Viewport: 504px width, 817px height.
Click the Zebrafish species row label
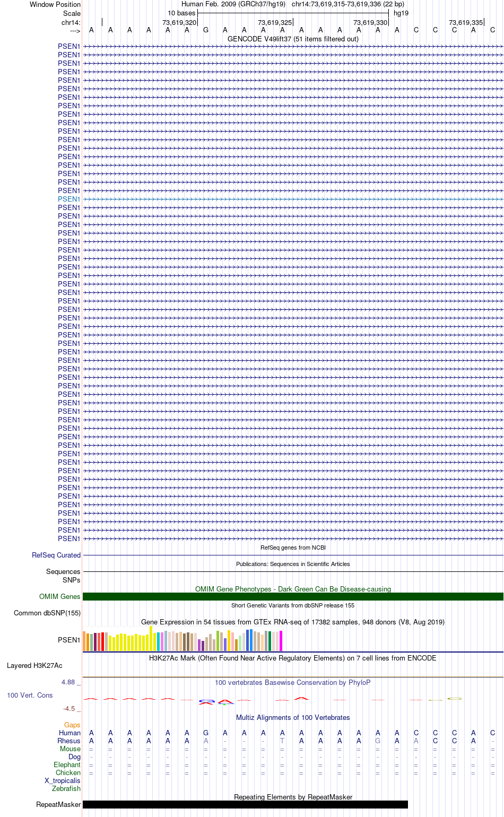pos(66,789)
